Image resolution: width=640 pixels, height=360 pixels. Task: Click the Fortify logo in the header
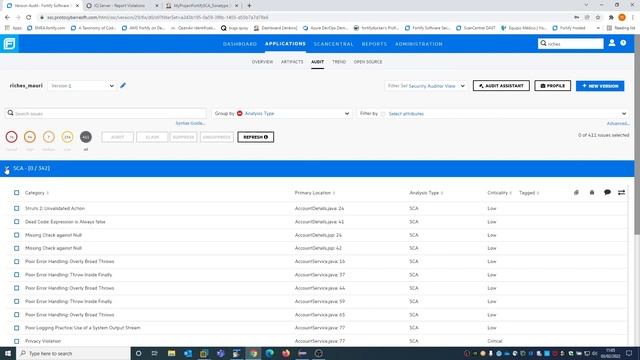9,44
